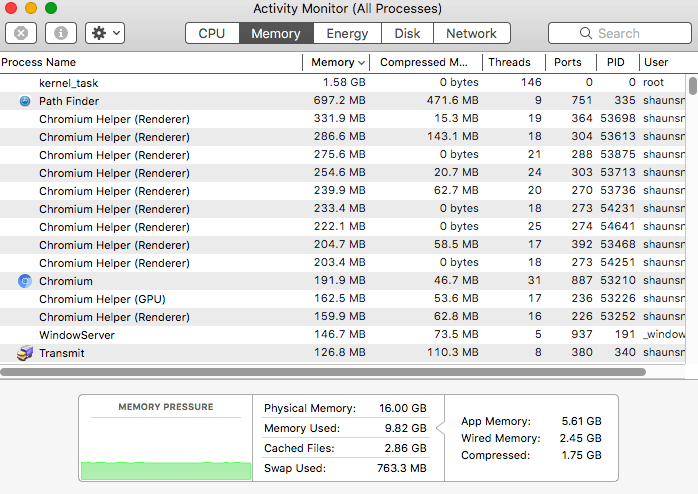Screen dimensions: 698x494
Task: Click the Wired Memory 2.45 GB value
Action: pos(580,438)
